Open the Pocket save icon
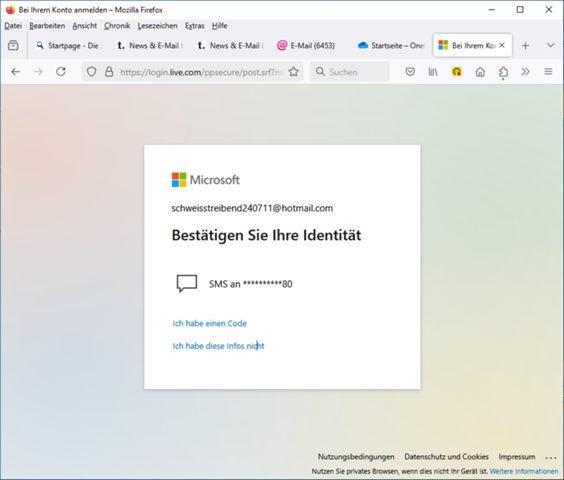This screenshot has height=480, width=564. [x=410, y=72]
